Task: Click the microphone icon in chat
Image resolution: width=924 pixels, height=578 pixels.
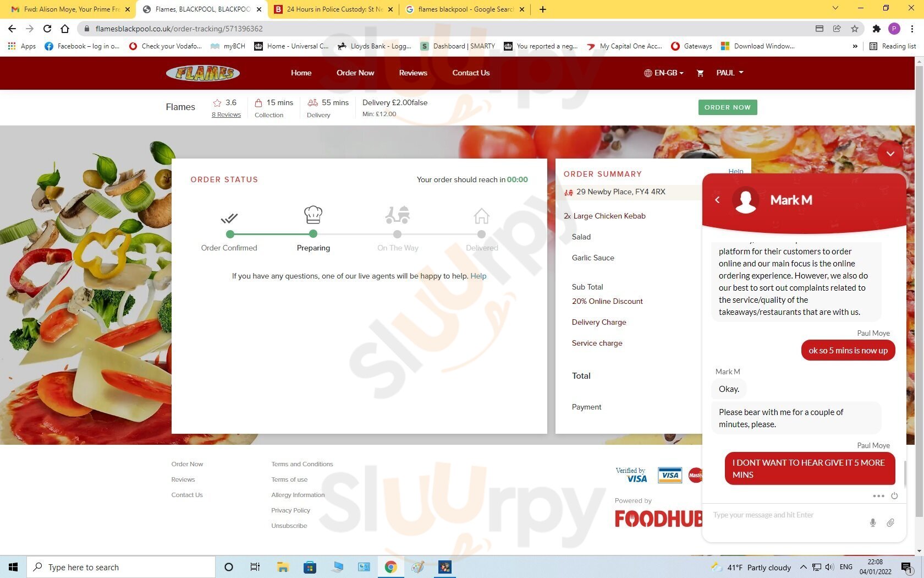Action: 872,522
